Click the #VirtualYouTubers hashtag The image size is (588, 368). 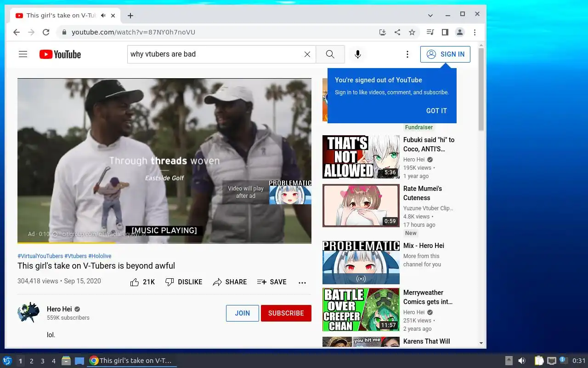click(40, 256)
